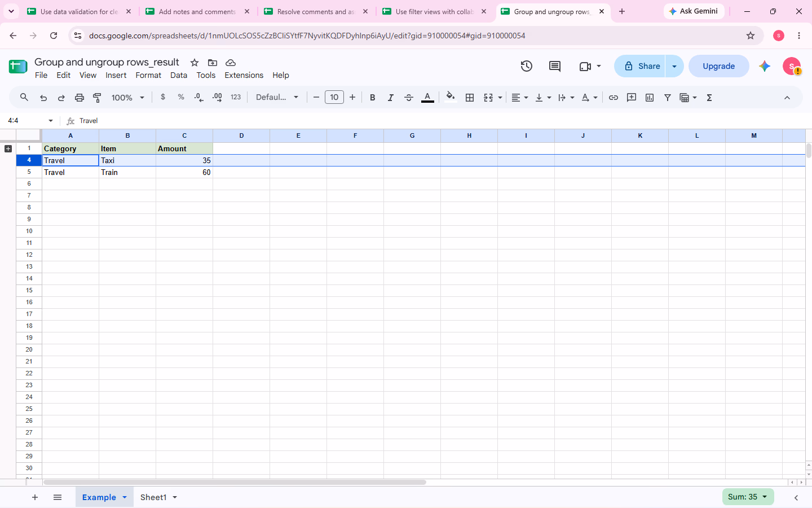This screenshot has height=508, width=812.
Task: Open the Gemini side panel
Action: 765,66
